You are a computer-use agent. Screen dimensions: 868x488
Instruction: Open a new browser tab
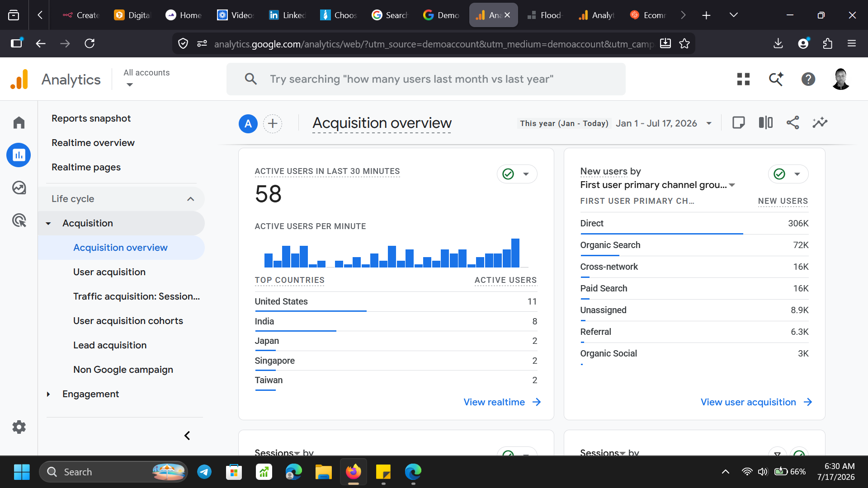tap(706, 15)
